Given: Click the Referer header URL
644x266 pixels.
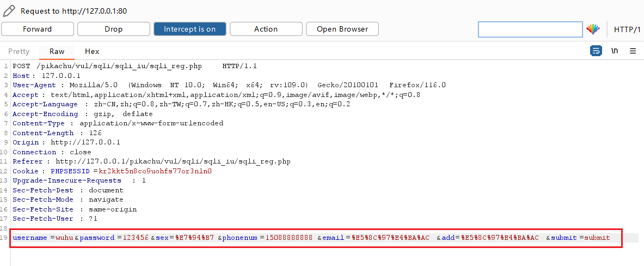Looking at the screenshot, I should click(173, 161).
